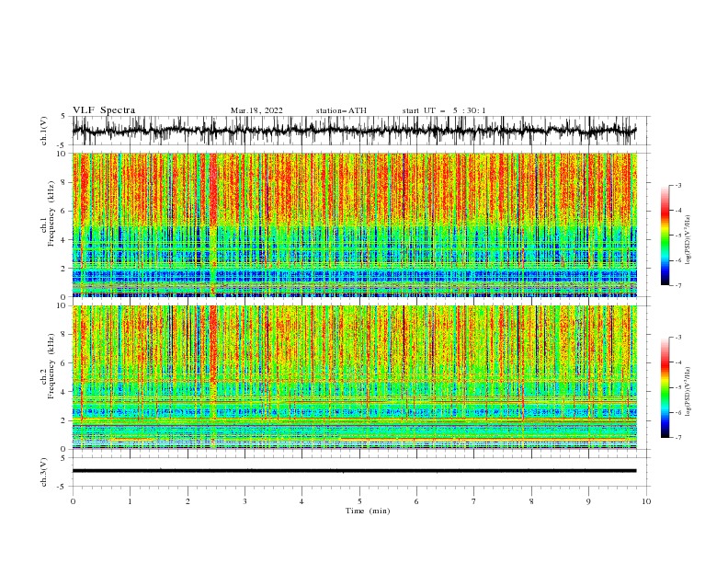The image size is (728, 563).
Task: Click inside the ch.2 spectrogram panel
Action: [x=354, y=377]
